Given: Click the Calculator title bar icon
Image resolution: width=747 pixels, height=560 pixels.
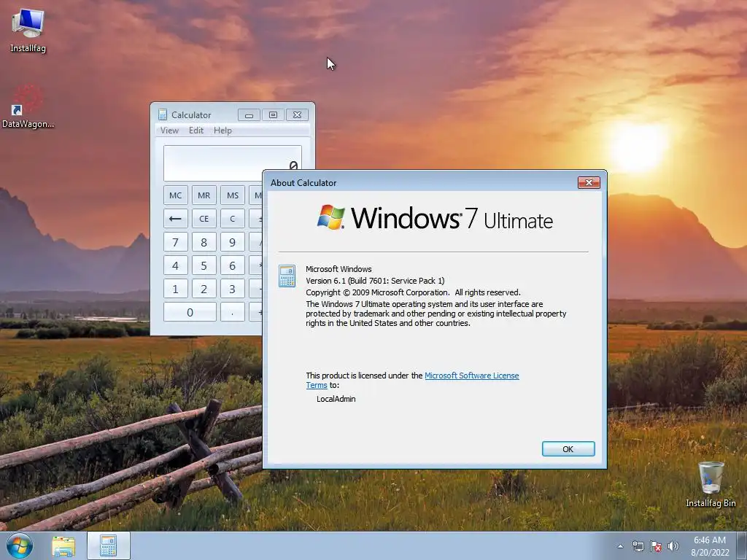Looking at the screenshot, I should [x=163, y=114].
